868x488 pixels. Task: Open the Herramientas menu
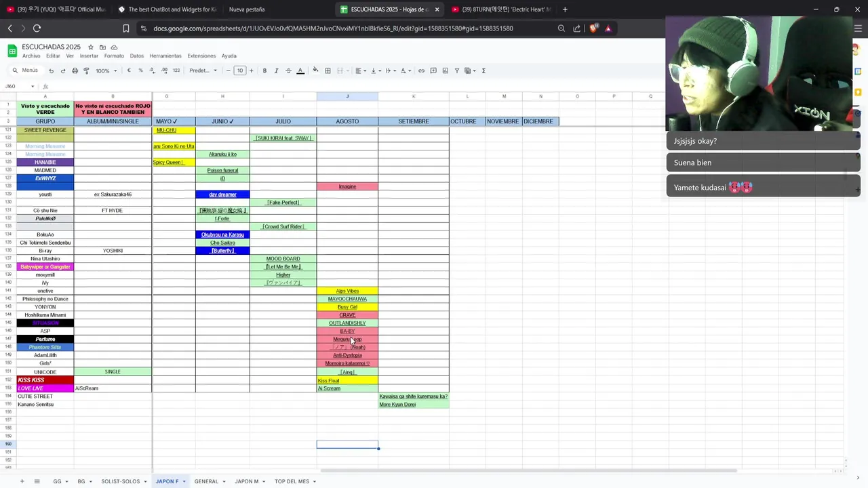[165, 56]
